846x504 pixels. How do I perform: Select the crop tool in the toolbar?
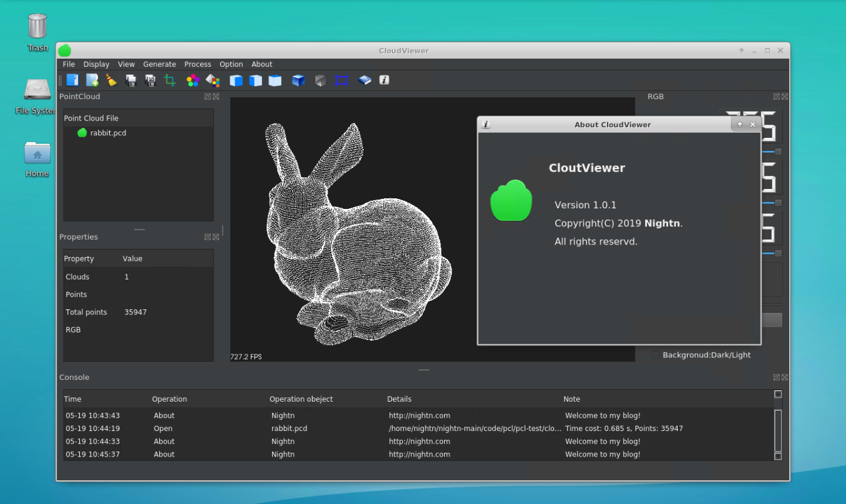coord(170,80)
